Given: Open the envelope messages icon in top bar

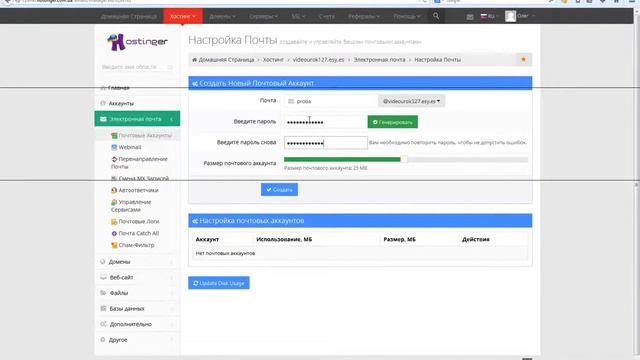Looking at the screenshot, I should 470,17.
